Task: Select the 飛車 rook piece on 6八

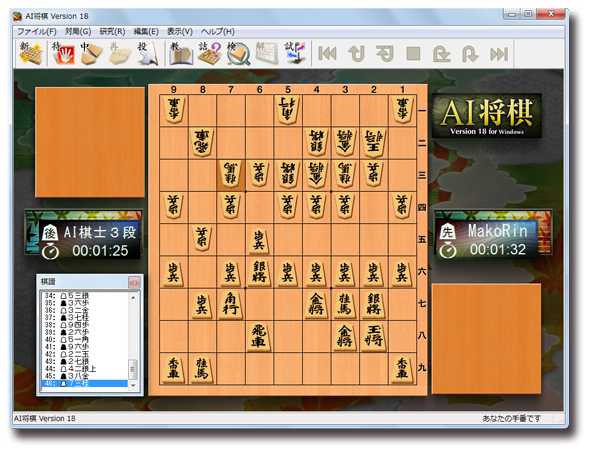Action: (259, 337)
